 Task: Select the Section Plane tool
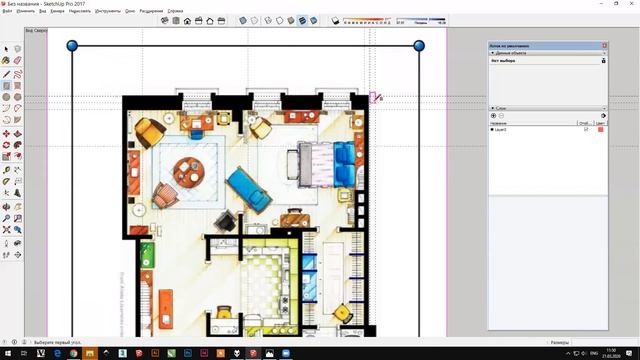pyautogui.click(x=18, y=255)
